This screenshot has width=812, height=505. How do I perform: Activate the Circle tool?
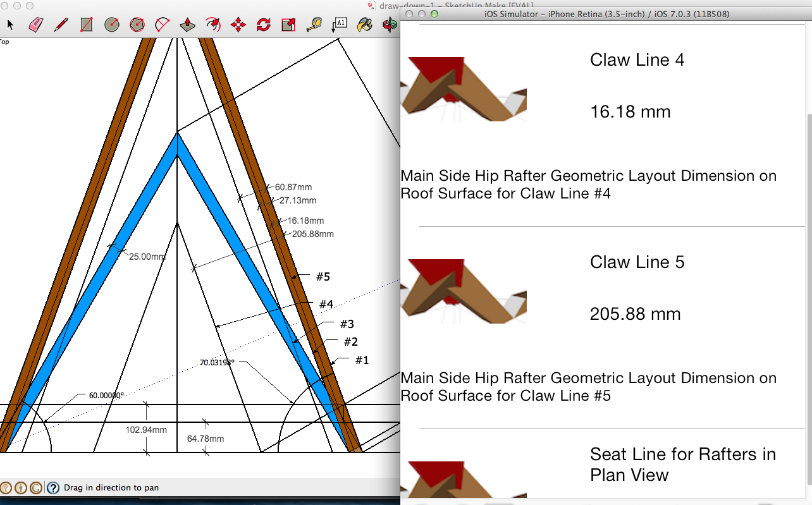112,25
